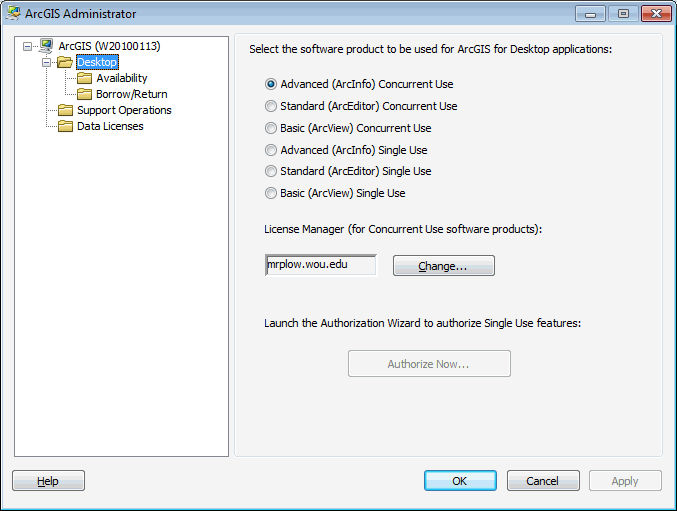Click the Apply button
This screenshot has width=677, height=511.
pyautogui.click(x=625, y=481)
